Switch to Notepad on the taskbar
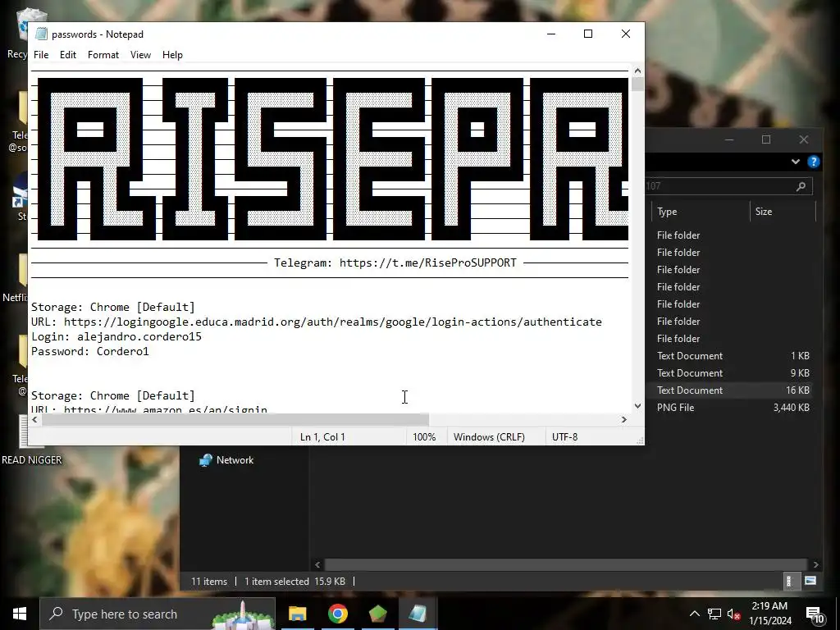 pyautogui.click(x=418, y=614)
